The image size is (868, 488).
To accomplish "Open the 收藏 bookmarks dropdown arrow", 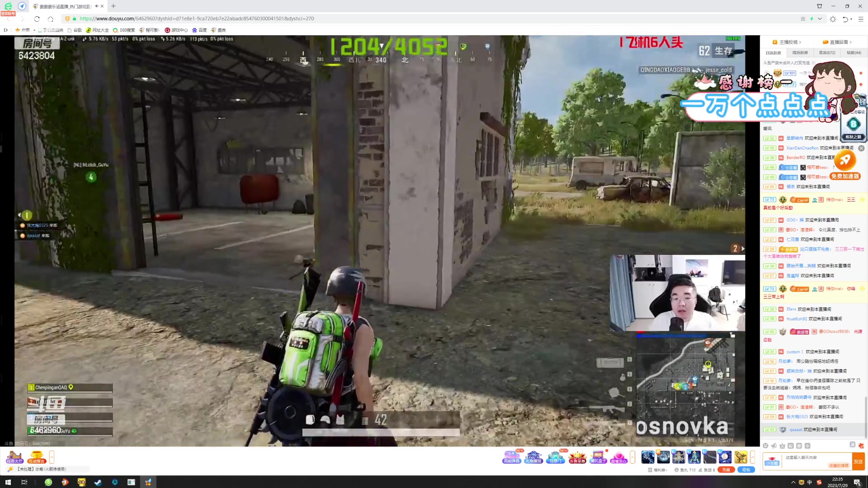I will [x=34, y=30].
